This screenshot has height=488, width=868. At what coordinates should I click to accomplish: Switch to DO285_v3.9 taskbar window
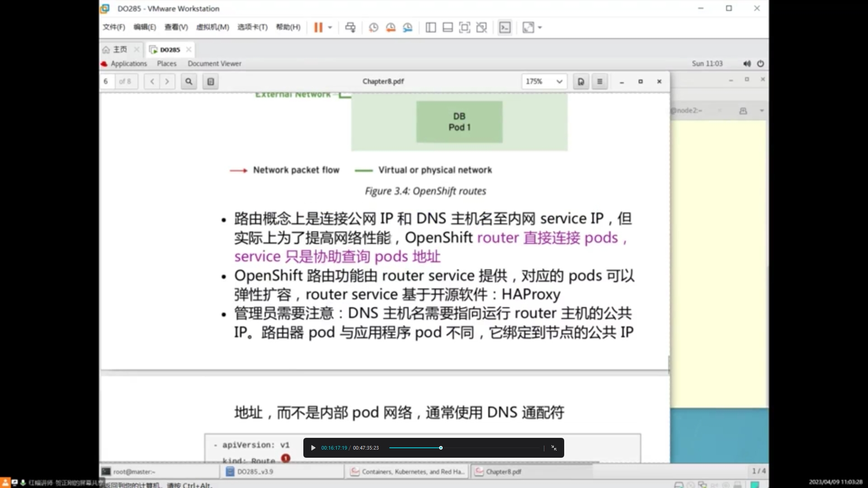coord(284,471)
